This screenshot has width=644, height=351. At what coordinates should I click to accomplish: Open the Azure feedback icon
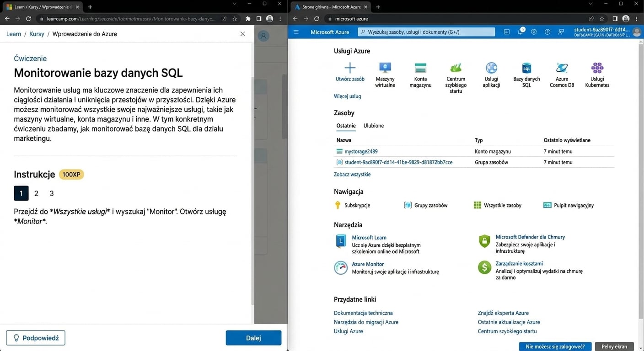[x=561, y=32]
